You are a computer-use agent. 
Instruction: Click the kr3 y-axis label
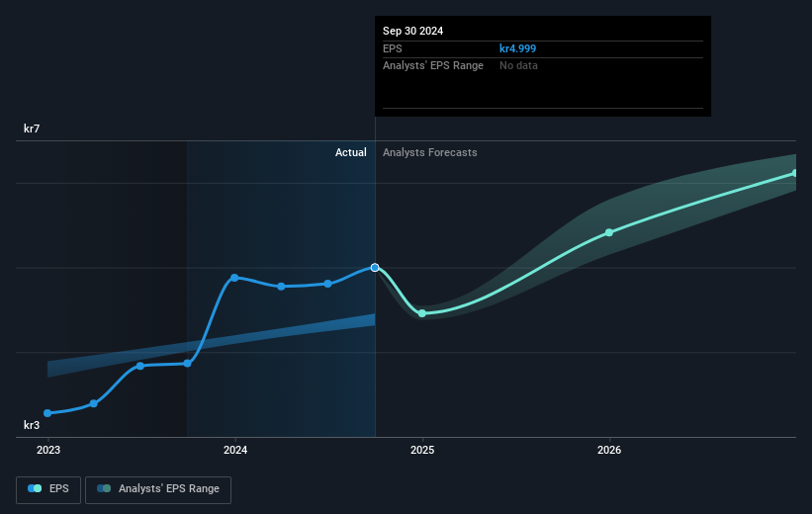point(32,425)
